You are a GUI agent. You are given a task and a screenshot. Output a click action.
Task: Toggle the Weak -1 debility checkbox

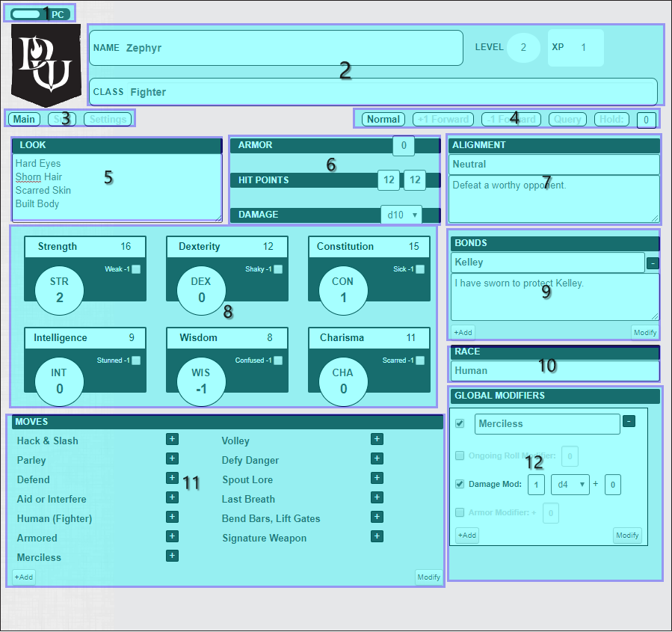point(136,269)
